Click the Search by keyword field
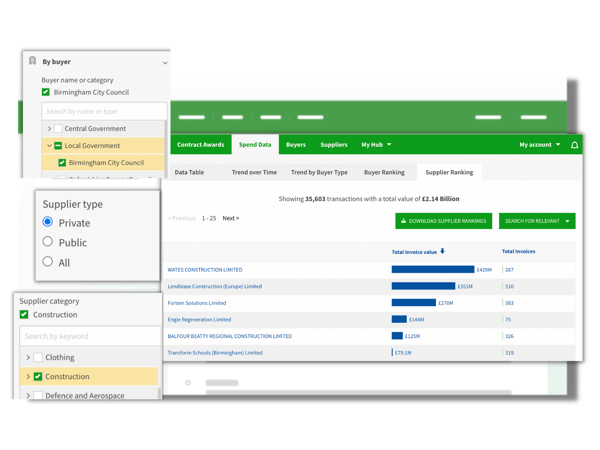Image resolution: width=600 pixels, height=450 pixels. click(90, 336)
